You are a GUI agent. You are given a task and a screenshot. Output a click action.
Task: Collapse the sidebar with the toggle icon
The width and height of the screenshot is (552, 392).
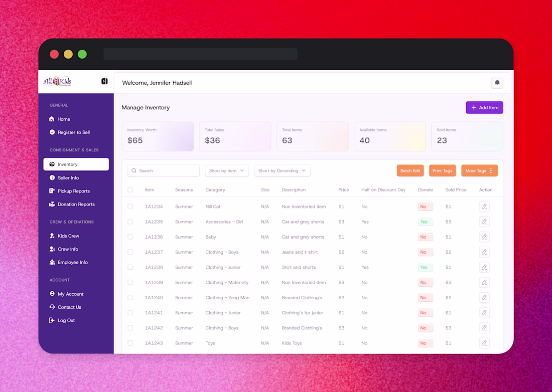(x=104, y=81)
